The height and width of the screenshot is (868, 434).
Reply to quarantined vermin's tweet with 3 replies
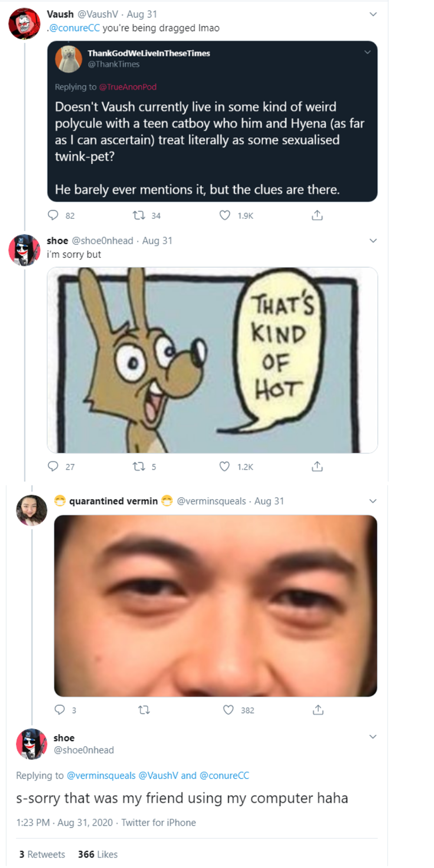tap(59, 710)
